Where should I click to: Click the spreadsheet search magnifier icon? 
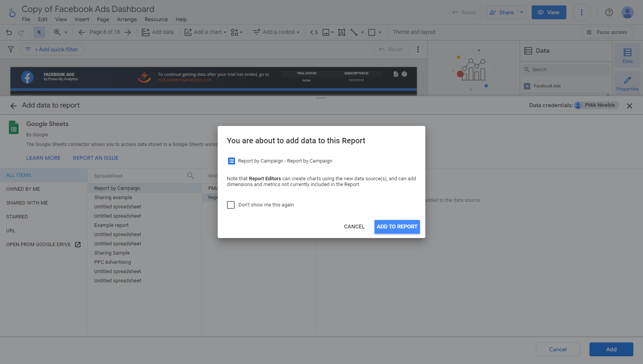[x=190, y=176]
